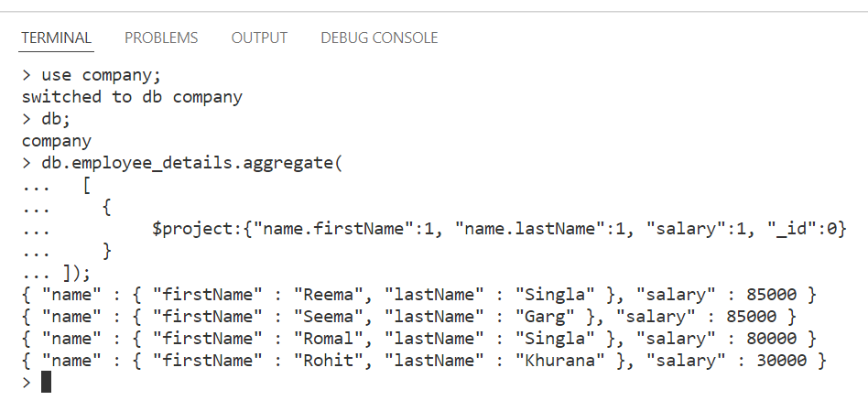Select the DEBUG CONSOLE tab
This screenshot has height=411, width=868.
pyautogui.click(x=379, y=38)
